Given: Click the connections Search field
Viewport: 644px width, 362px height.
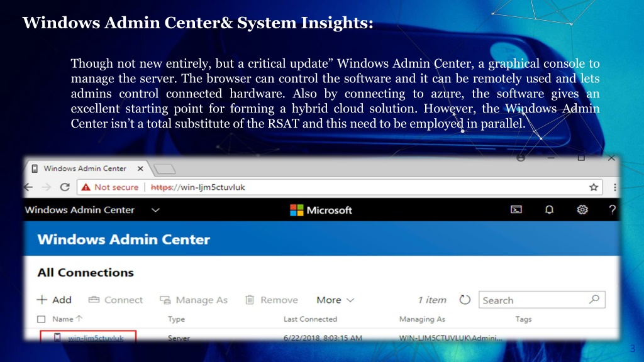Looking at the screenshot, I should [x=541, y=300].
